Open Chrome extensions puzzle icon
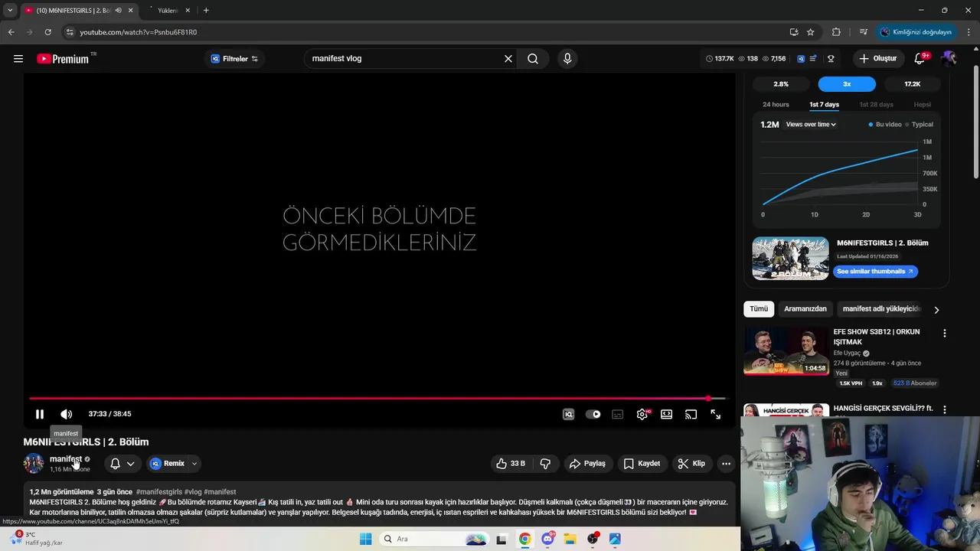980x551 pixels. (x=836, y=32)
